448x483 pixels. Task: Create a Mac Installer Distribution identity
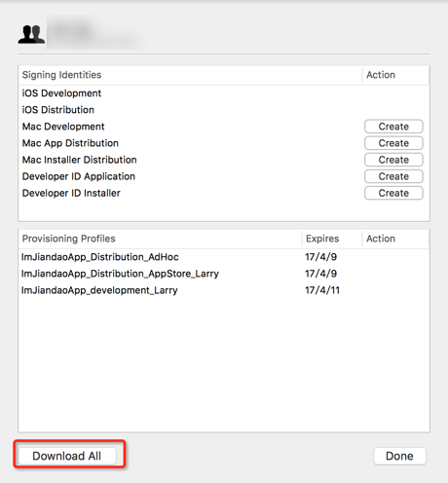(393, 160)
